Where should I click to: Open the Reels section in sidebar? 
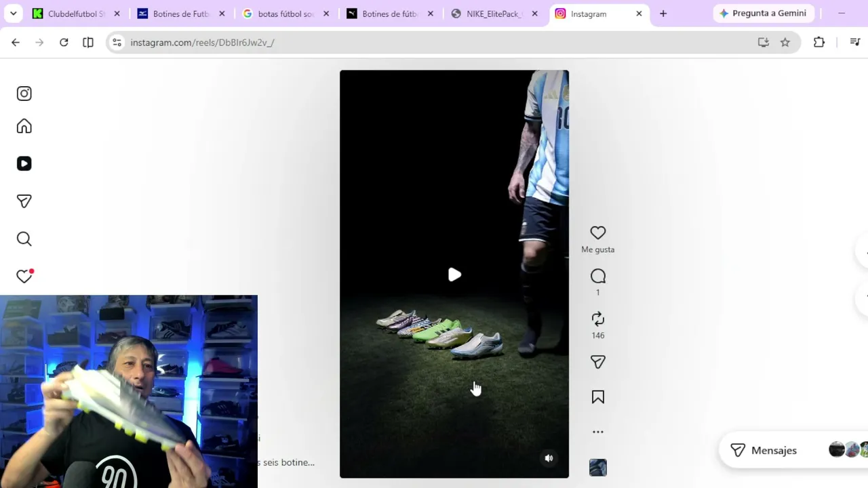coord(24,163)
